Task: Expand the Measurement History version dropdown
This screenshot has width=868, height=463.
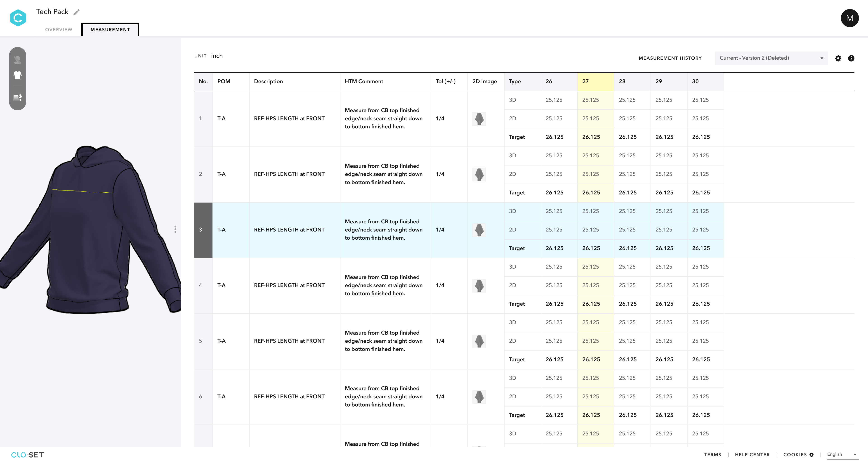Action: [771, 58]
